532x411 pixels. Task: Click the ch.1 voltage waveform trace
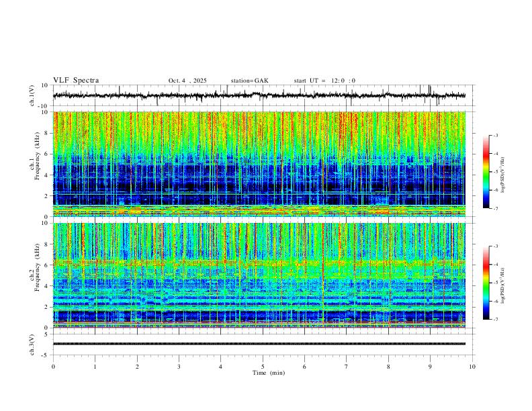[259, 95]
